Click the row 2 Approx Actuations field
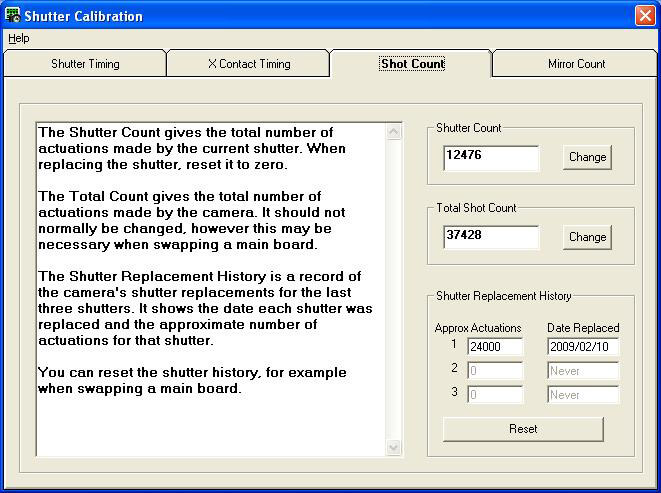 click(x=495, y=371)
